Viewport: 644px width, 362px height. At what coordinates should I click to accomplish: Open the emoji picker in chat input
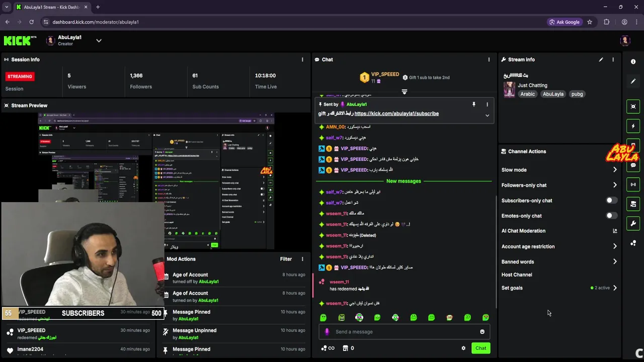[482, 331]
